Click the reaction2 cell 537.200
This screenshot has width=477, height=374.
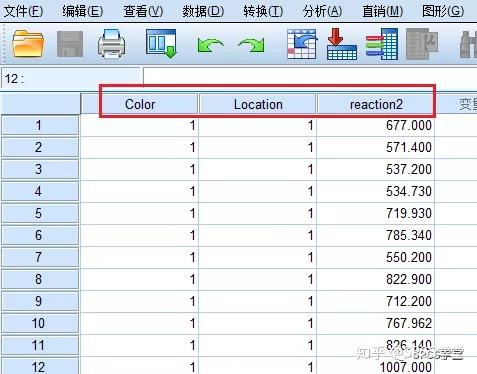[x=376, y=169]
